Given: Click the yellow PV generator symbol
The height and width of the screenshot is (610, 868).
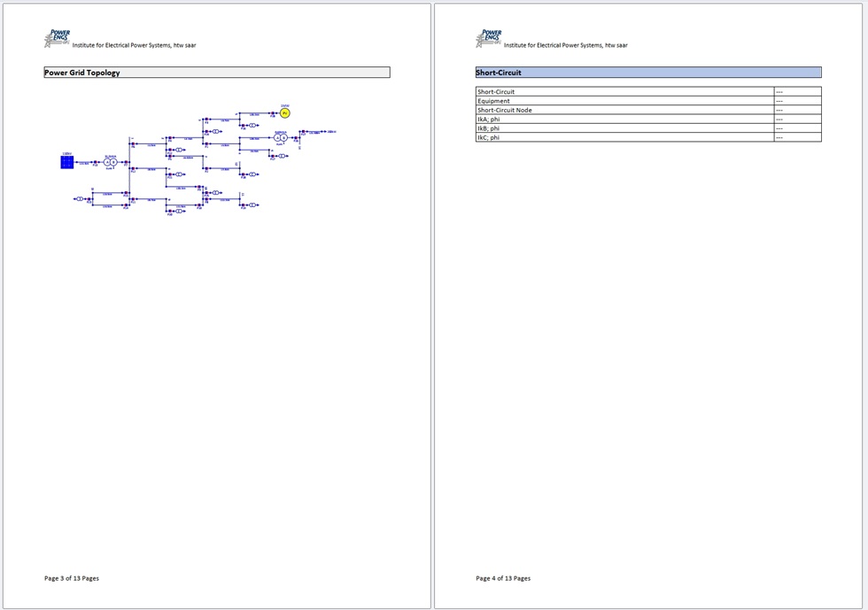Looking at the screenshot, I should coord(284,113).
